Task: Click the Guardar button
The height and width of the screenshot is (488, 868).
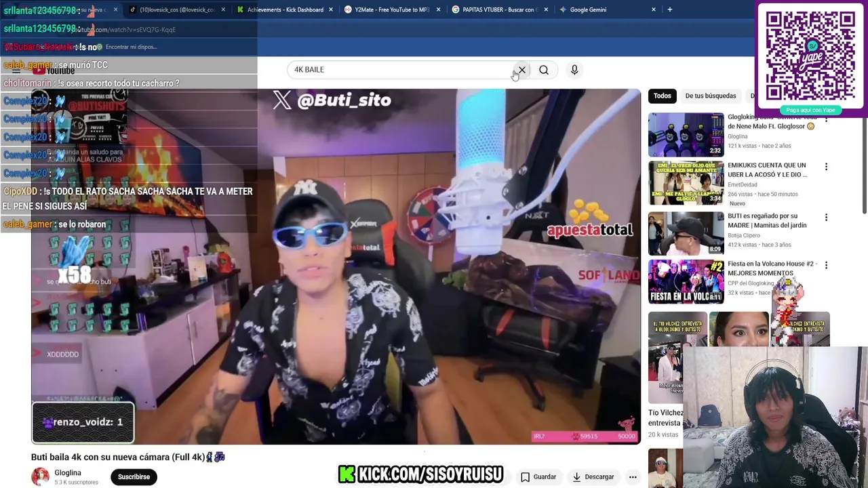Action: [x=538, y=477]
